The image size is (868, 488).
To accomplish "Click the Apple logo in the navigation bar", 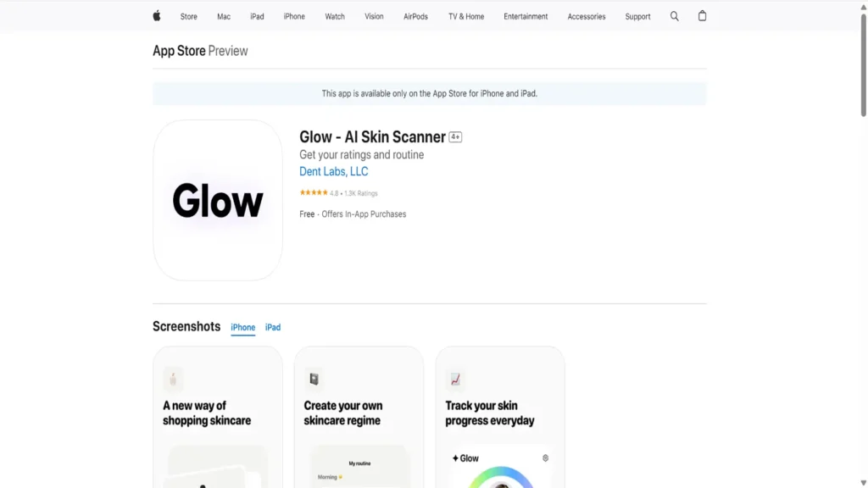I will (x=157, y=16).
